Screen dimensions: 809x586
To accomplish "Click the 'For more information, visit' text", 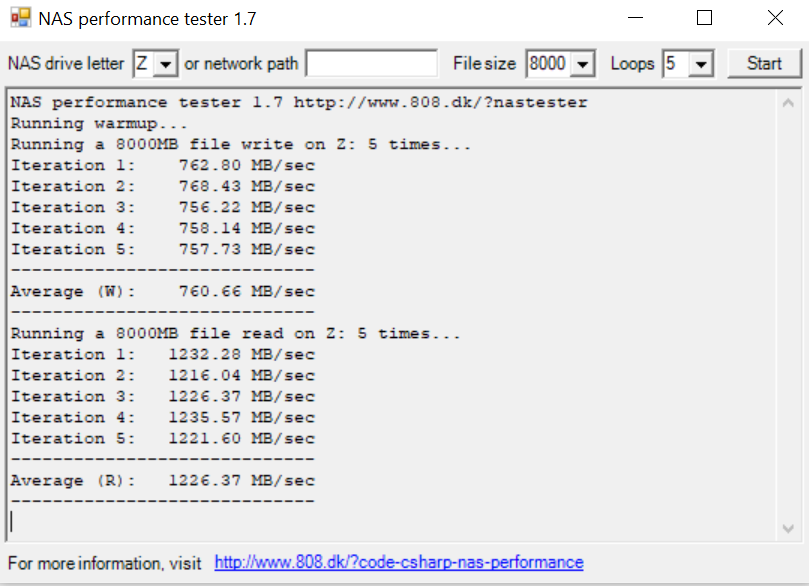I will [x=105, y=563].
